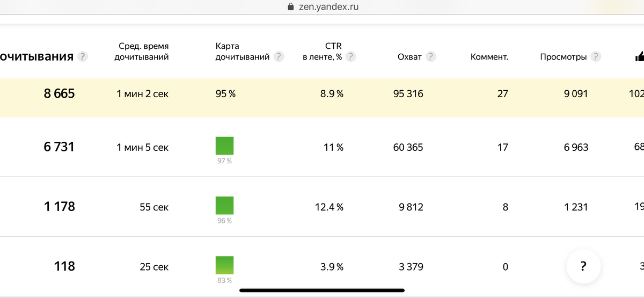Open the 96 % read-through map square
This screenshot has width=644, height=298.
point(224,206)
